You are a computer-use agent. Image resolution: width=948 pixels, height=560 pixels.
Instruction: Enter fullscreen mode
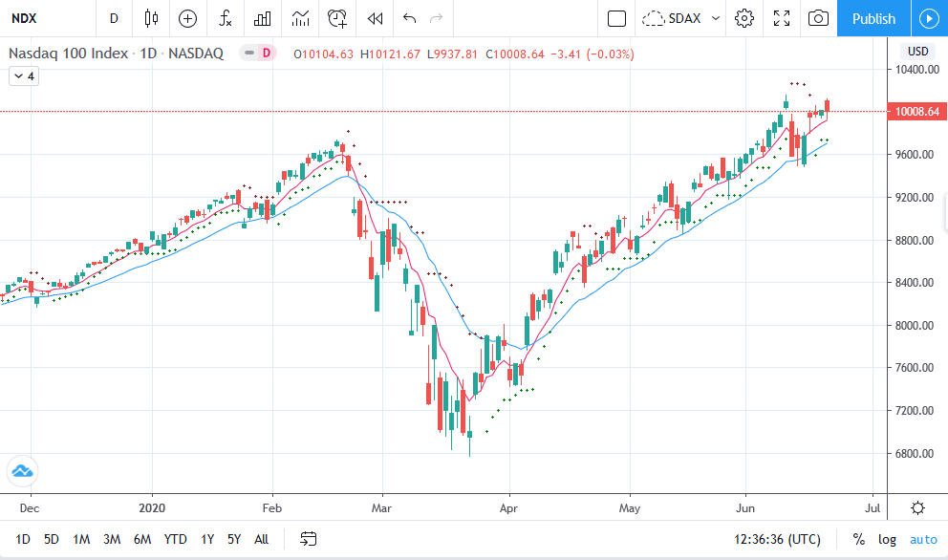click(782, 18)
